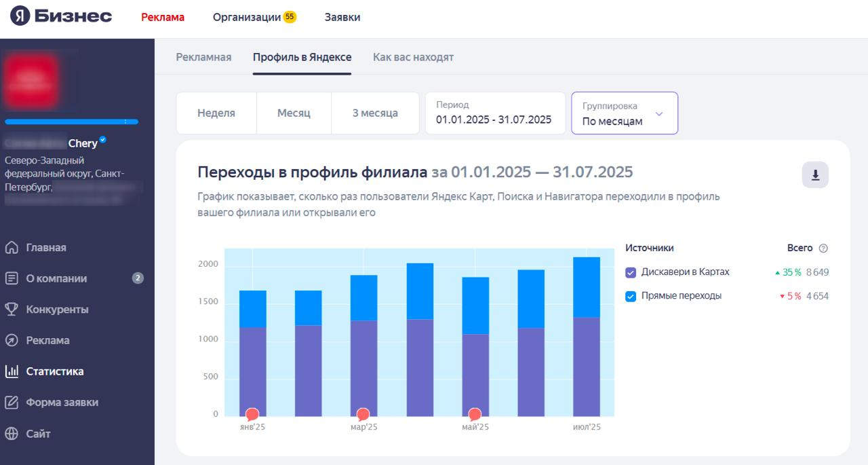Open the Рекламная tab

203,57
